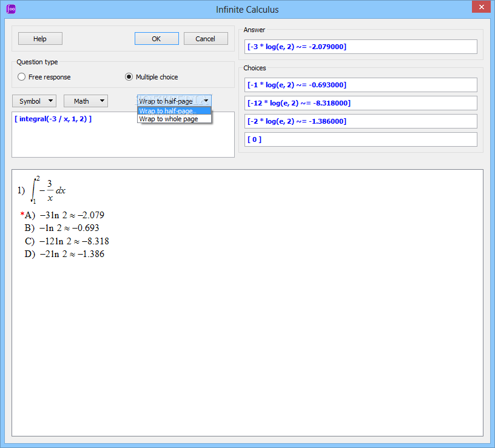
Task: Select Multiple choice question type
Action: pyautogui.click(x=151, y=77)
